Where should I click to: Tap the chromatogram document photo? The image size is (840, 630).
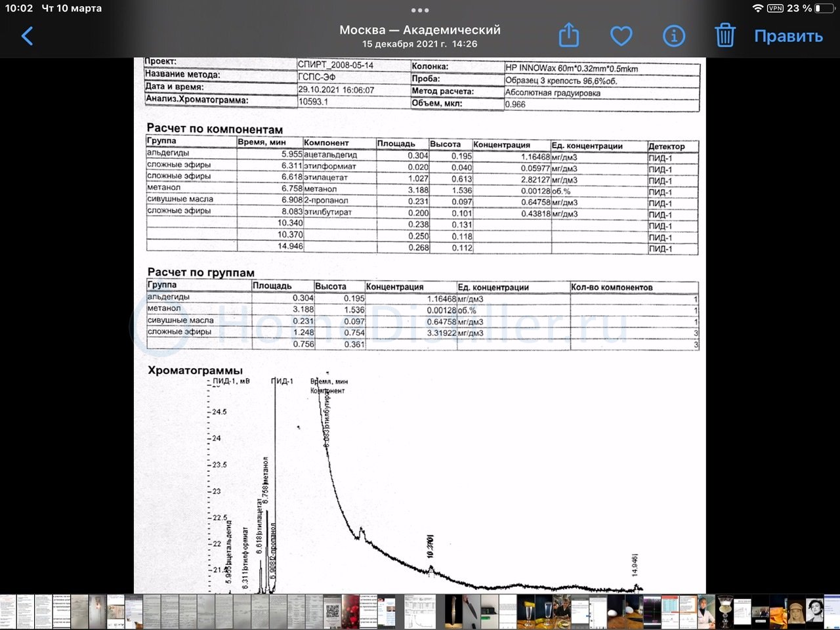(x=420, y=325)
